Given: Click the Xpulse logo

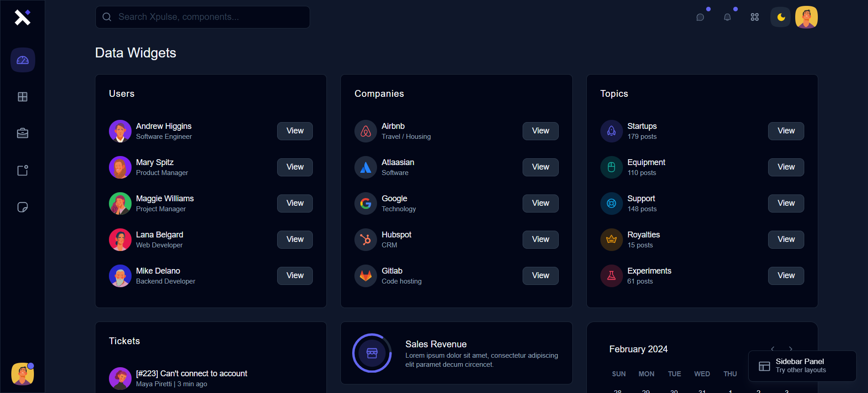Looking at the screenshot, I should [22, 17].
